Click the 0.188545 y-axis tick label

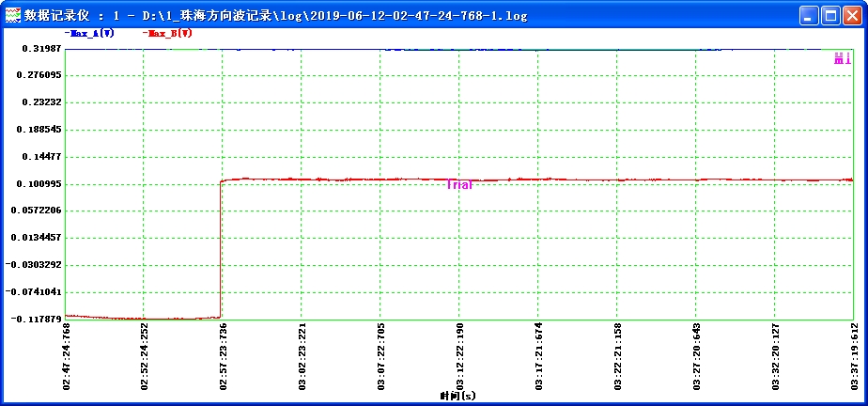tap(39, 130)
